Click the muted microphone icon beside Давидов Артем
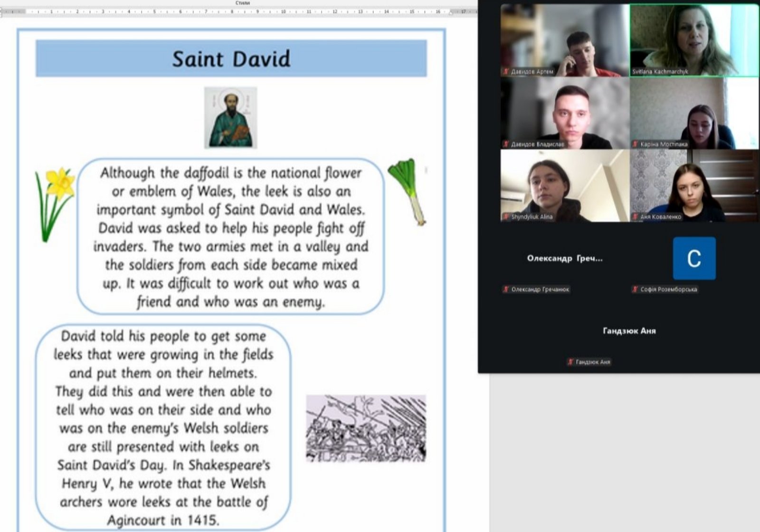The width and height of the screenshot is (760, 532). point(506,72)
